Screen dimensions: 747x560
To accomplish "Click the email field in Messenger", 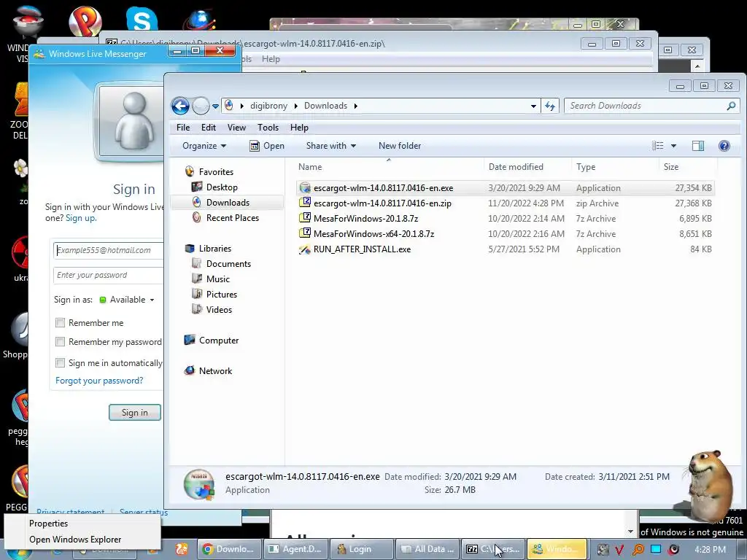I will 108,250.
